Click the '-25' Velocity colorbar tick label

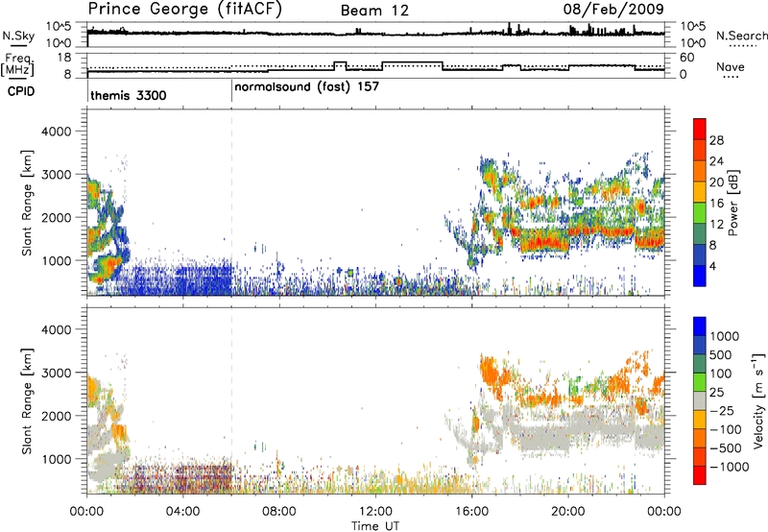click(722, 410)
